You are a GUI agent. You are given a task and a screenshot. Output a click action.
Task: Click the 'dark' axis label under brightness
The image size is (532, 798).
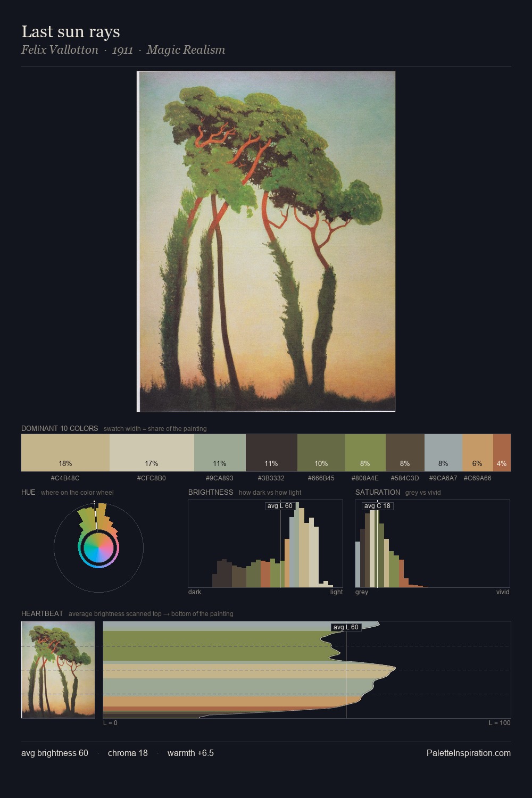pyautogui.click(x=195, y=592)
